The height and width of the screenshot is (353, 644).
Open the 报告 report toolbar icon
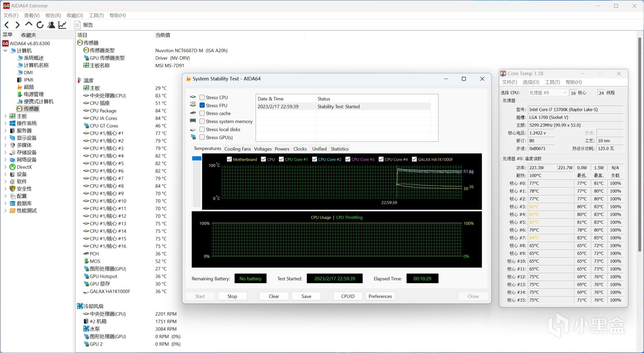tap(77, 25)
